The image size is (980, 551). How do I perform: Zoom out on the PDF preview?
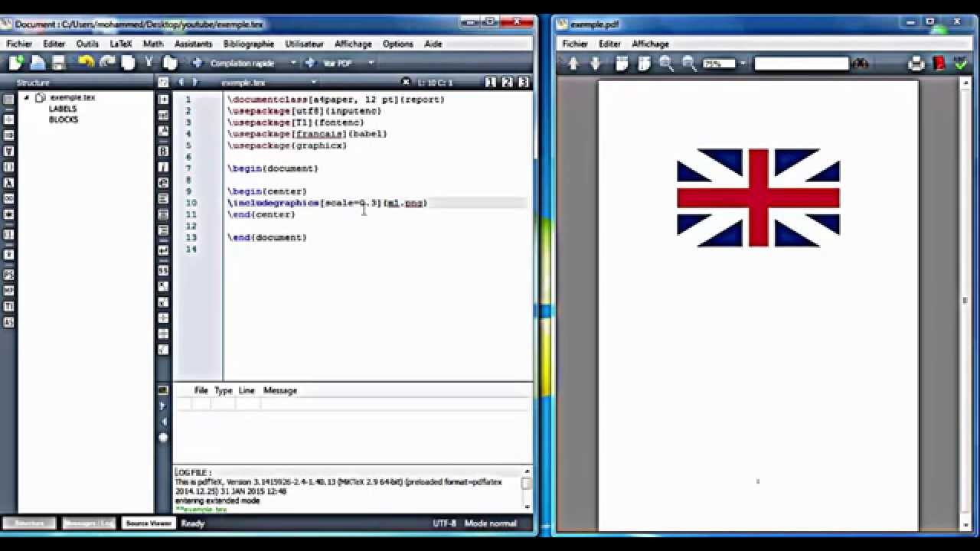[688, 64]
